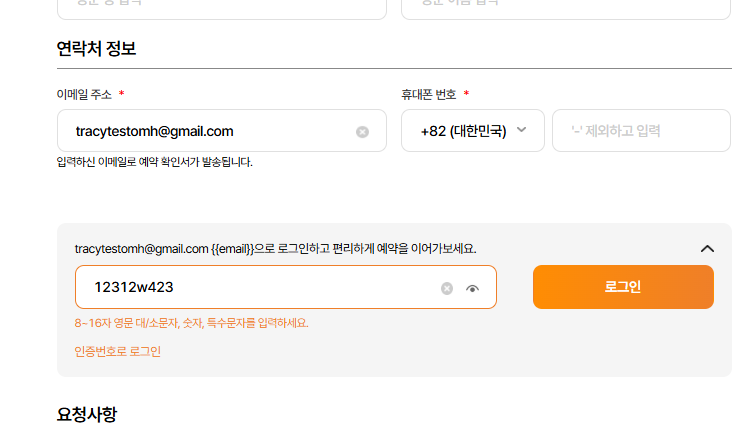Clear the entered password text

click(x=447, y=288)
